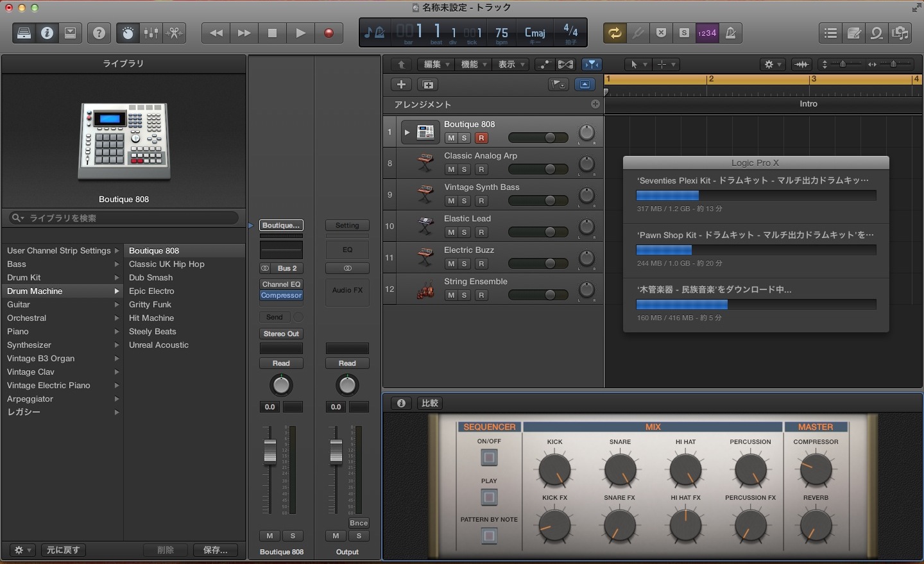Toggle the Sequencer ON/OFF switch
The image size is (924, 564).
(x=489, y=457)
